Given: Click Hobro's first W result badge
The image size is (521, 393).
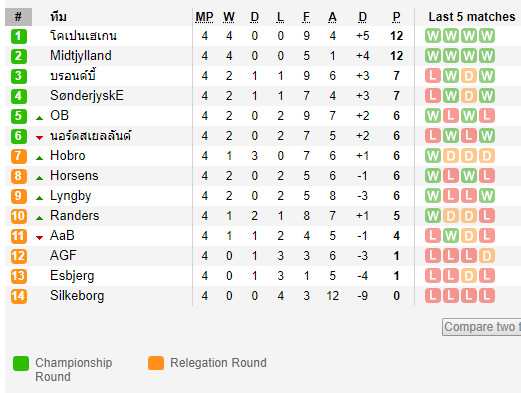Looking at the screenshot, I should [433, 156].
